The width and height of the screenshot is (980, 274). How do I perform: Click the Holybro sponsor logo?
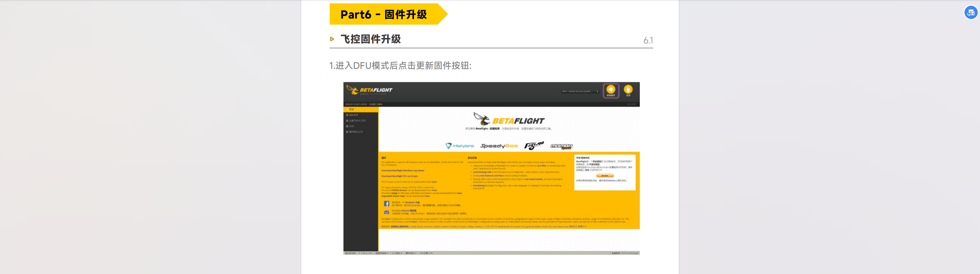pos(460,146)
